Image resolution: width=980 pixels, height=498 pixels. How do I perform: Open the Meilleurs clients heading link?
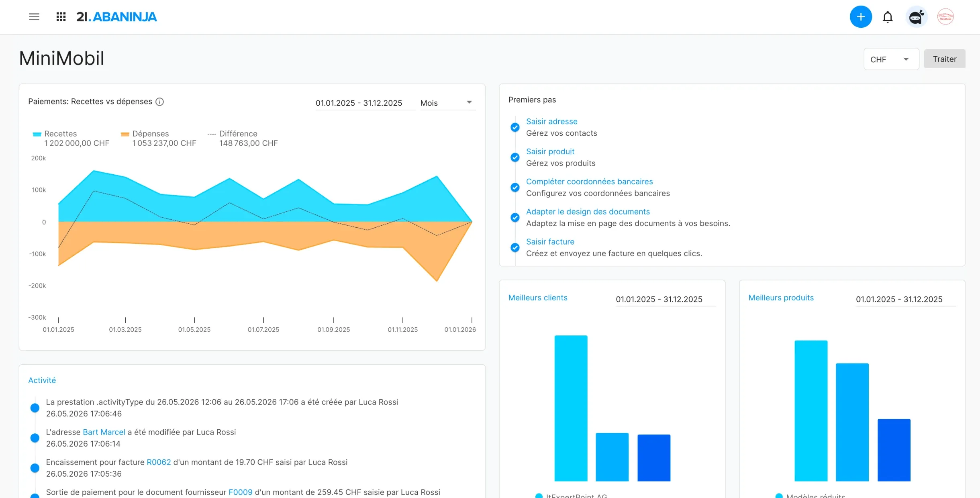point(538,298)
